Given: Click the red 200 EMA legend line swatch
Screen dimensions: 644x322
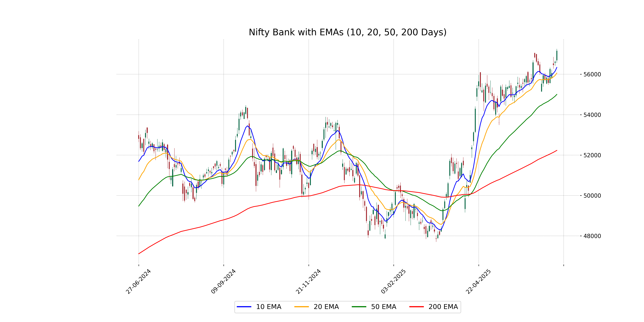Looking at the screenshot, I should pos(416,307).
